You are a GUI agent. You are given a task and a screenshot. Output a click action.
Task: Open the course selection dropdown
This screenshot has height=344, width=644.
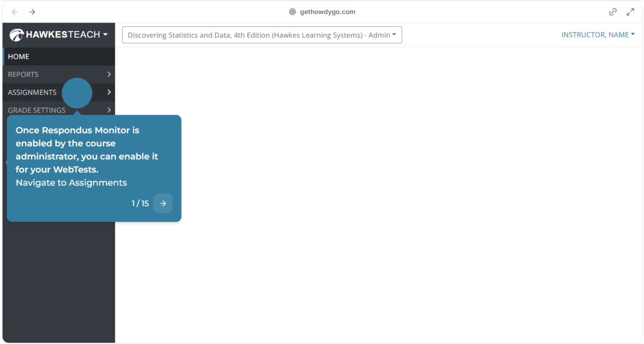click(x=262, y=35)
